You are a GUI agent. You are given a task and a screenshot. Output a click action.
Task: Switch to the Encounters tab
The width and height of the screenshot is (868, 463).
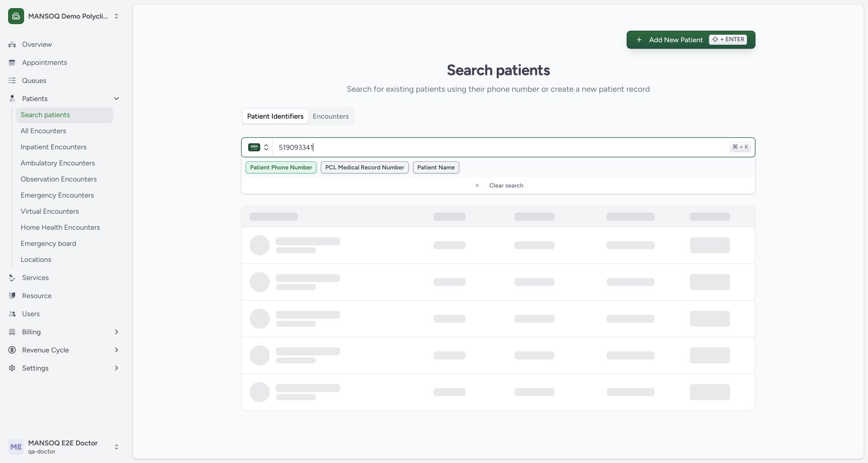331,116
